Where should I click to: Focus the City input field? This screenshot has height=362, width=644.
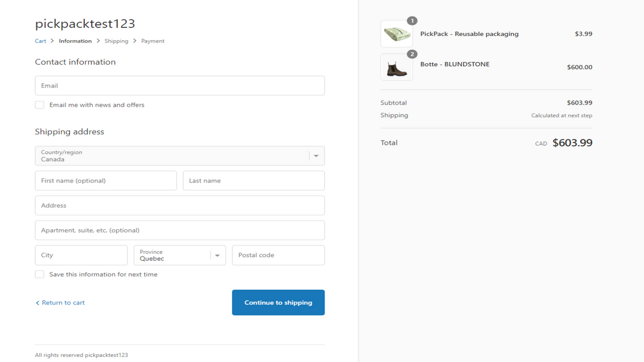coord(81,255)
